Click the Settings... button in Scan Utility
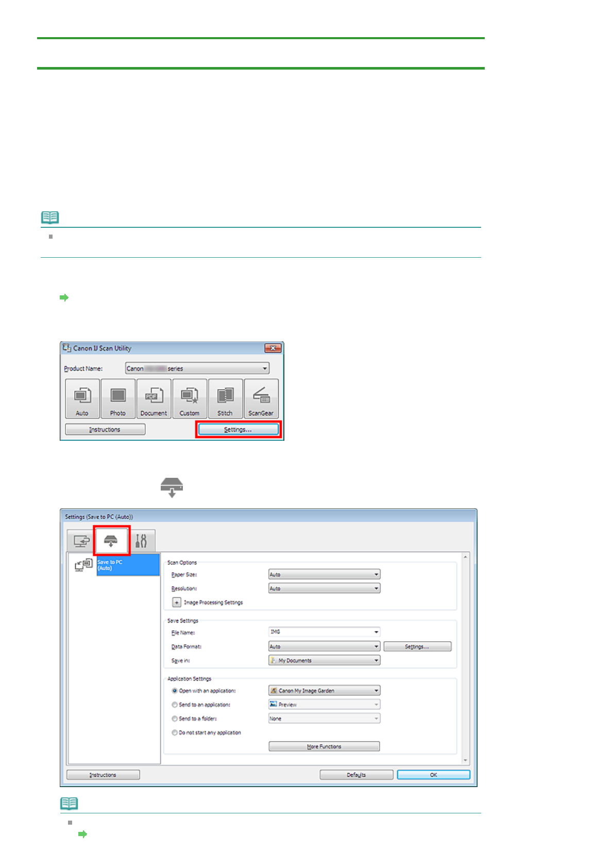Image resolution: width=613 pixels, height=868 pixels. 238,429
